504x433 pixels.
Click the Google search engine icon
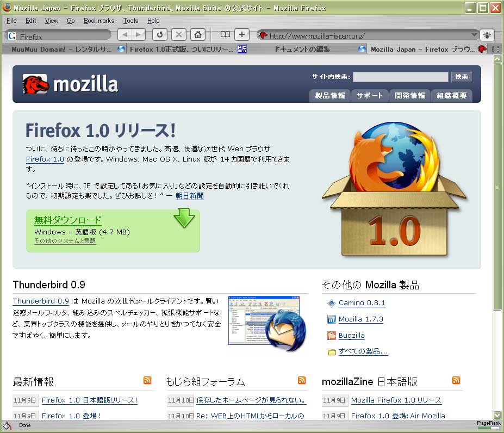click(12, 36)
